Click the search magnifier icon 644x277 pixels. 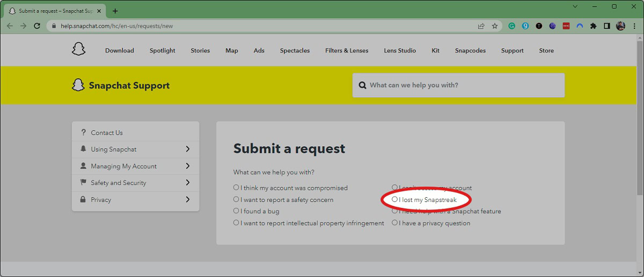click(x=362, y=85)
